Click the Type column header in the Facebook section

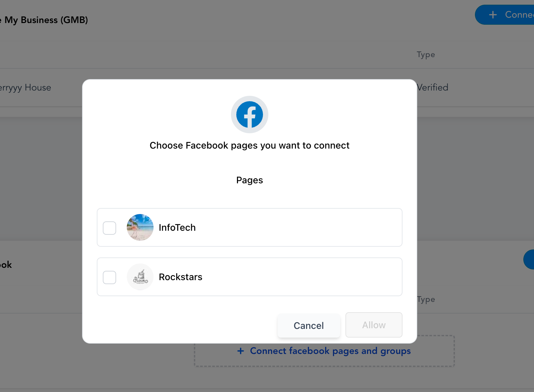point(426,299)
